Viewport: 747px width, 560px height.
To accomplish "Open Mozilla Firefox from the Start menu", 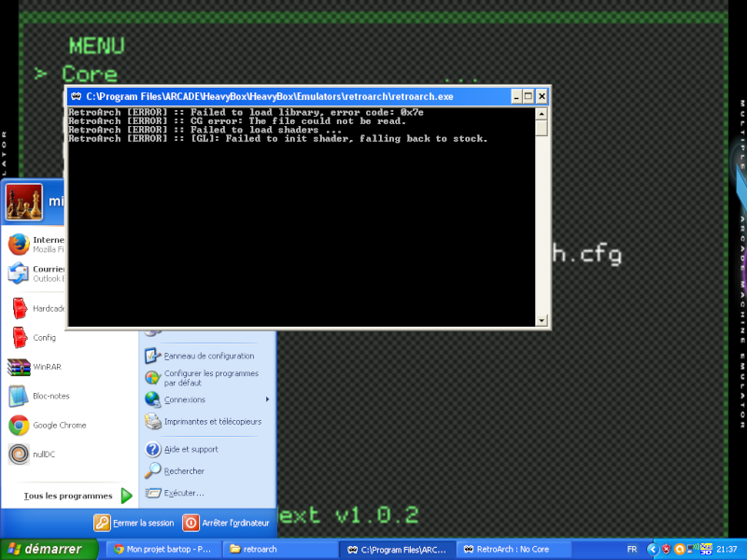I will click(35, 245).
